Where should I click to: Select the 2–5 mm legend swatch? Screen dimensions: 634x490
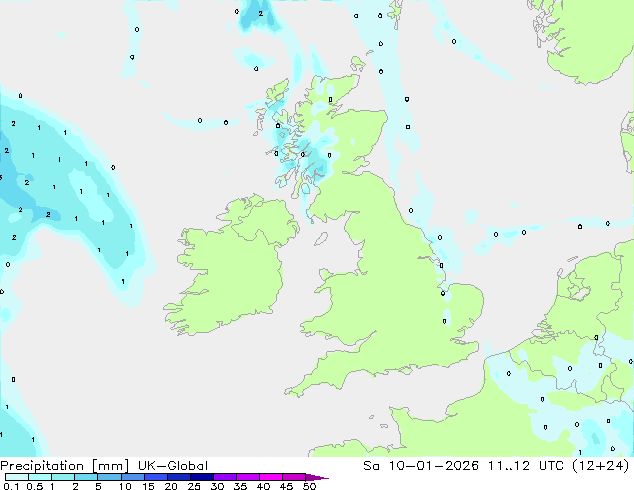pos(86,477)
